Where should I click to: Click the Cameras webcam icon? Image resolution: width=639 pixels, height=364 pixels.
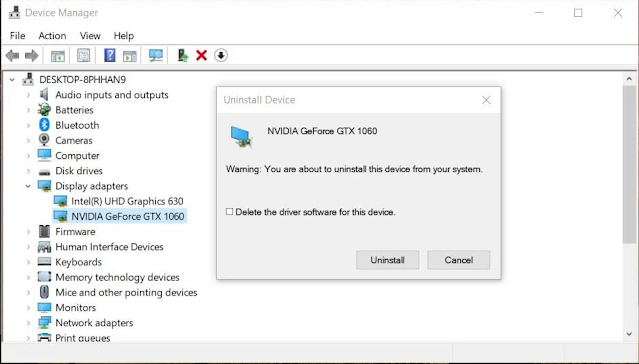pyautogui.click(x=44, y=140)
